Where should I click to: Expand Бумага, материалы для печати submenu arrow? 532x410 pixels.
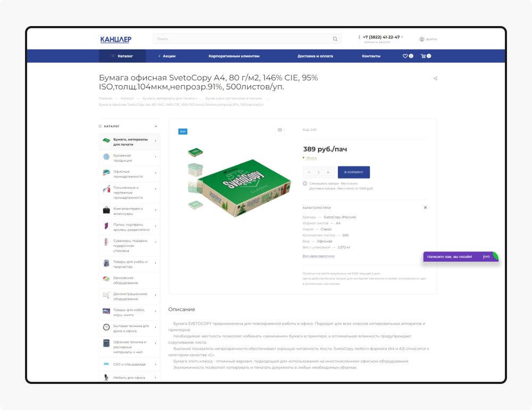pos(155,140)
